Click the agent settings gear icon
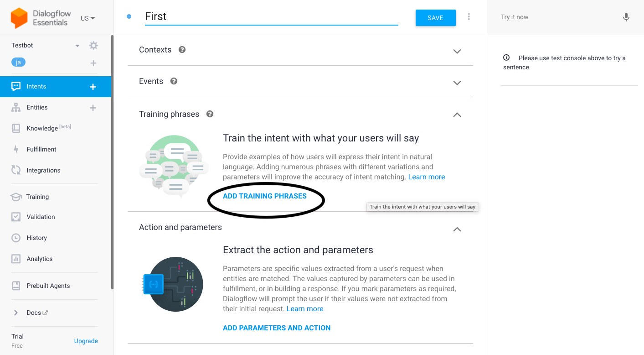Image resolution: width=644 pixels, height=355 pixels. (x=93, y=45)
